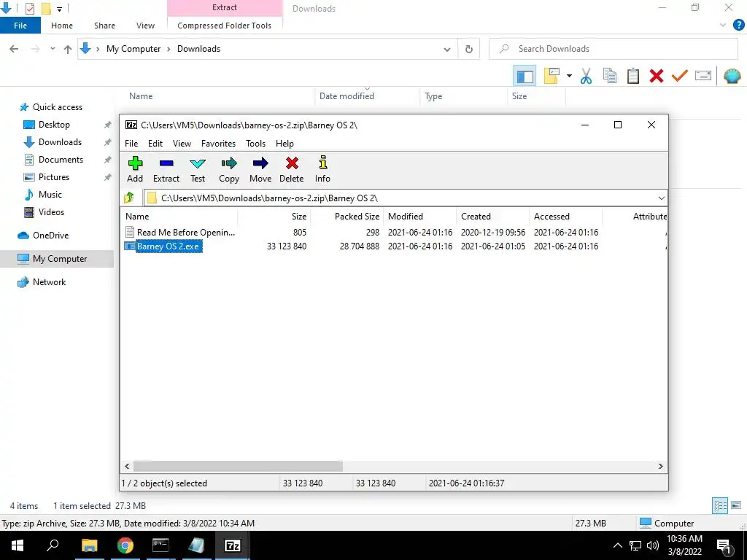
Task: Open the File tab in Explorer
Action: point(20,26)
